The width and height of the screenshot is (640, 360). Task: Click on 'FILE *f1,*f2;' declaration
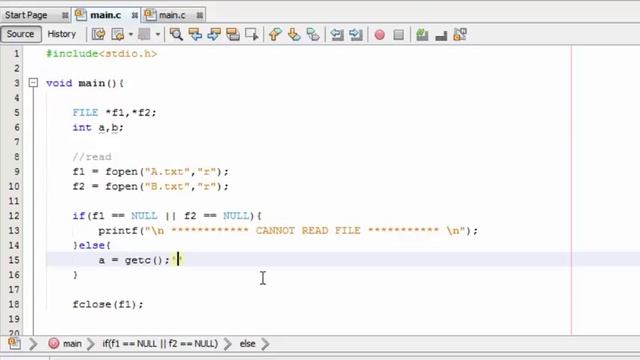[x=114, y=113]
